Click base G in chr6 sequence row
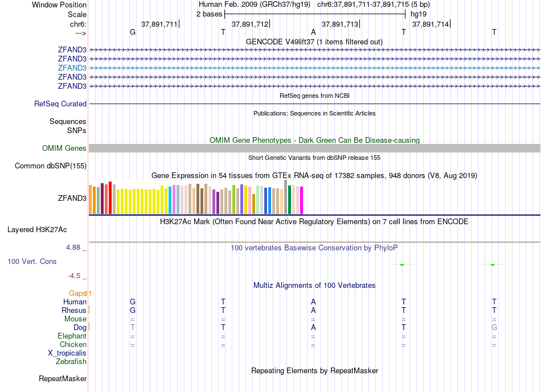This screenshot has width=541, height=392. [x=133, y=32]
